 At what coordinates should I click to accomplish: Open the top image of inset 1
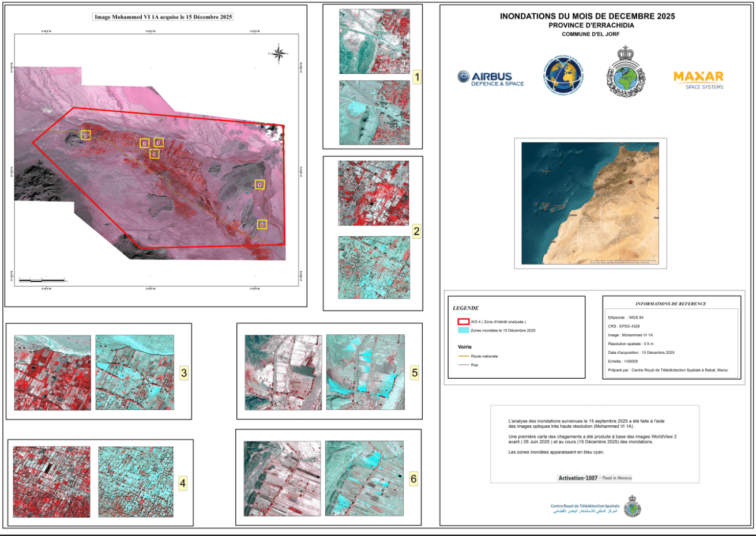374,41
